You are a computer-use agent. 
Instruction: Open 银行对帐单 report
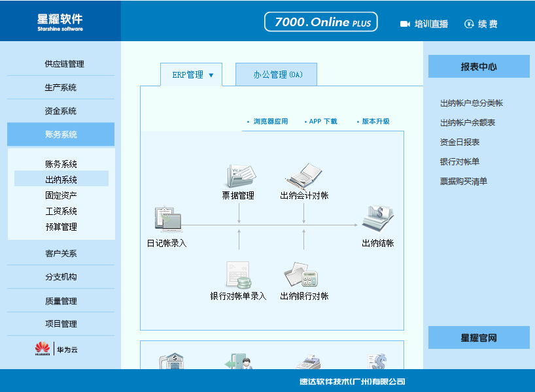tap(460, 161)
